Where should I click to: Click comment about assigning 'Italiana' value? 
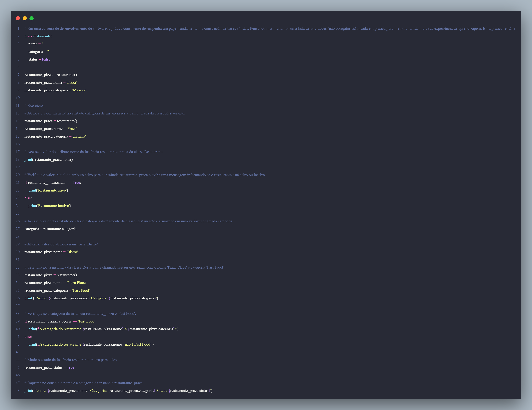(105, 113)
